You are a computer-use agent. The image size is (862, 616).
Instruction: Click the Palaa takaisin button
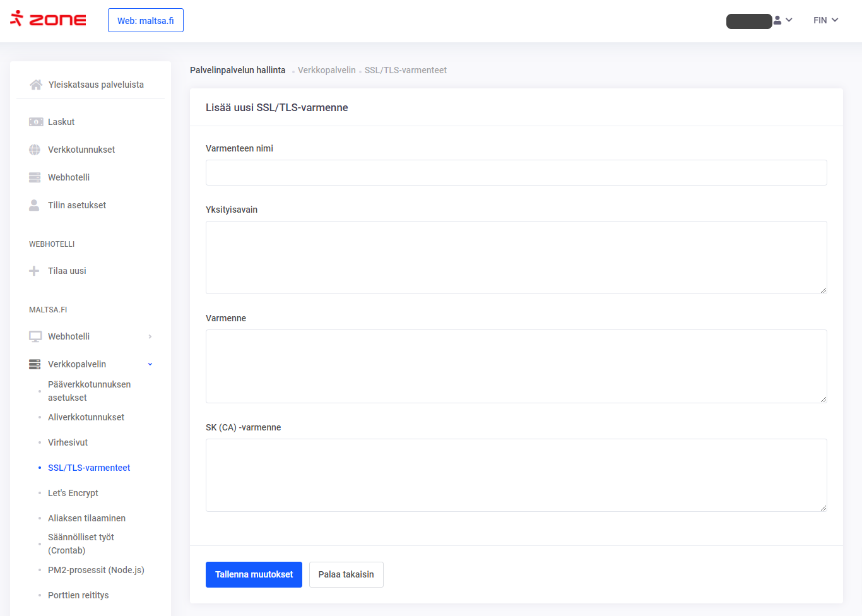pos(346,574)
